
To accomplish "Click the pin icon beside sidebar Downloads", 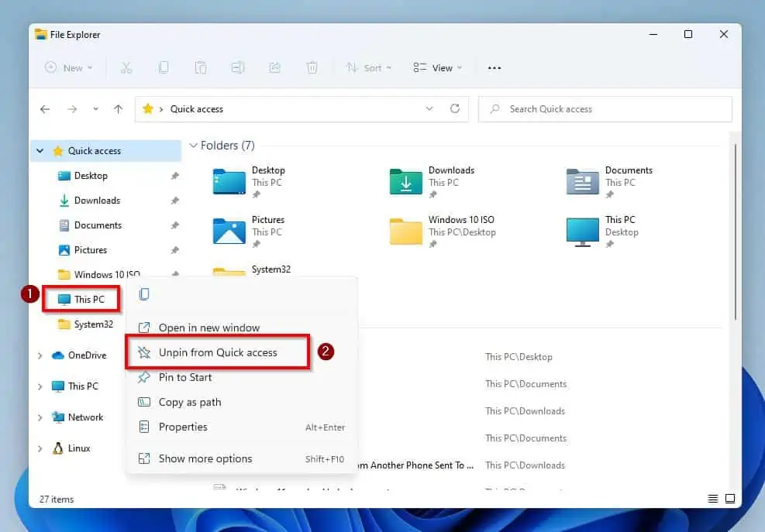I will point(174,201).
